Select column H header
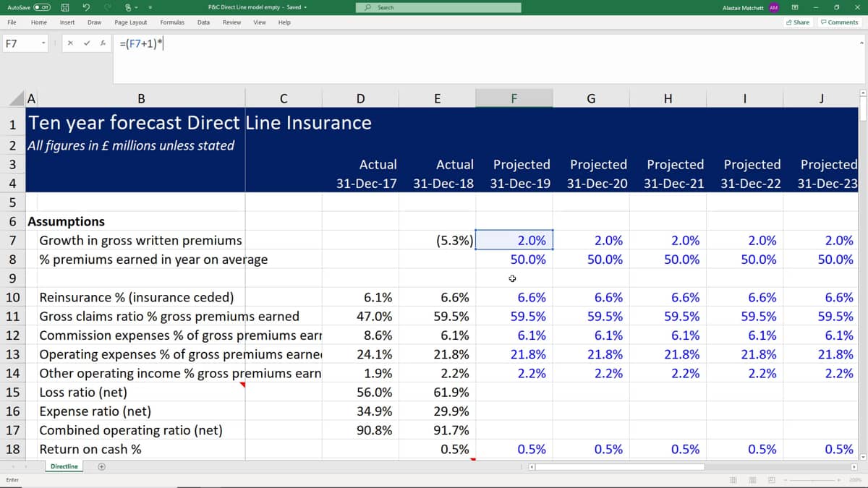868x488 pixels. click(668, 99)
